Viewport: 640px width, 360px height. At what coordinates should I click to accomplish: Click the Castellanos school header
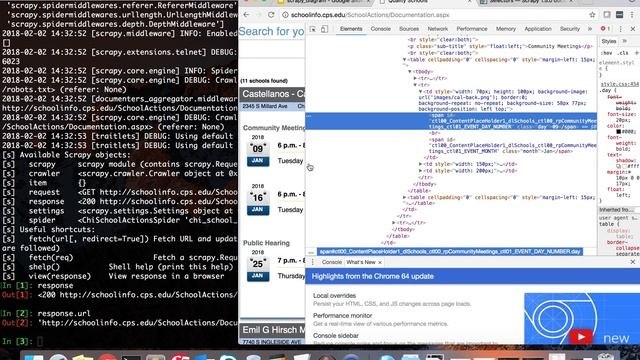tap(272, 94)
